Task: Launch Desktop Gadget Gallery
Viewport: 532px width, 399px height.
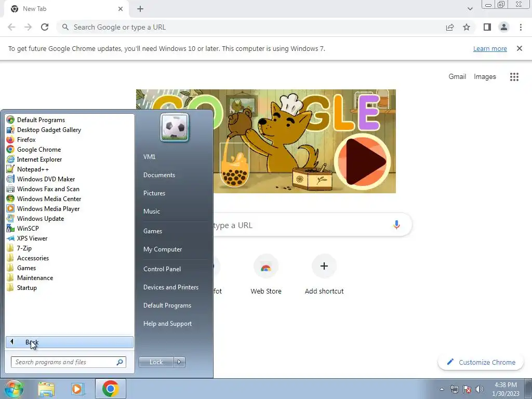Action: tap(44, 129)
